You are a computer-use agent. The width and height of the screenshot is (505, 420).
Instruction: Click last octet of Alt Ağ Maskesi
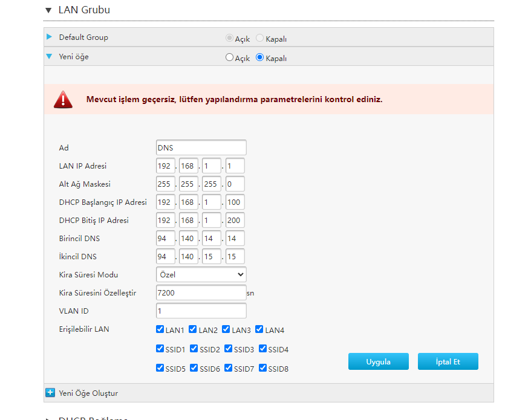pyautogui.click(x=235, y=184)
